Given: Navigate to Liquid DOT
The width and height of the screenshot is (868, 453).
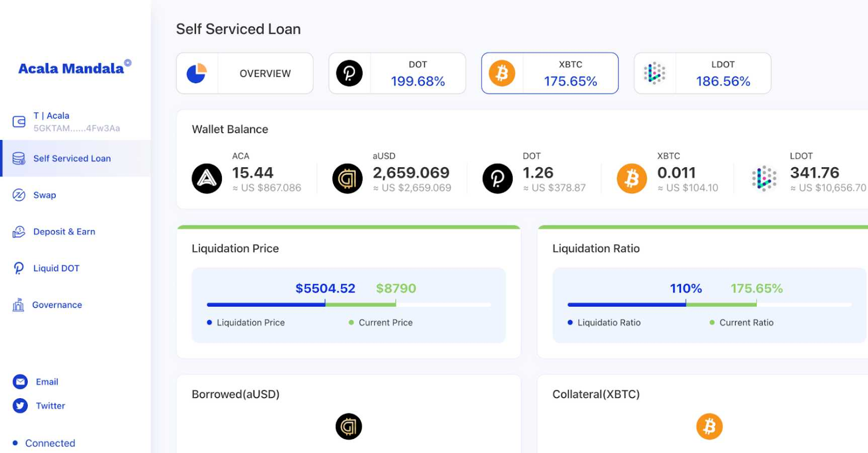Looking at the screenshot, I should click(x=56, y=268).
